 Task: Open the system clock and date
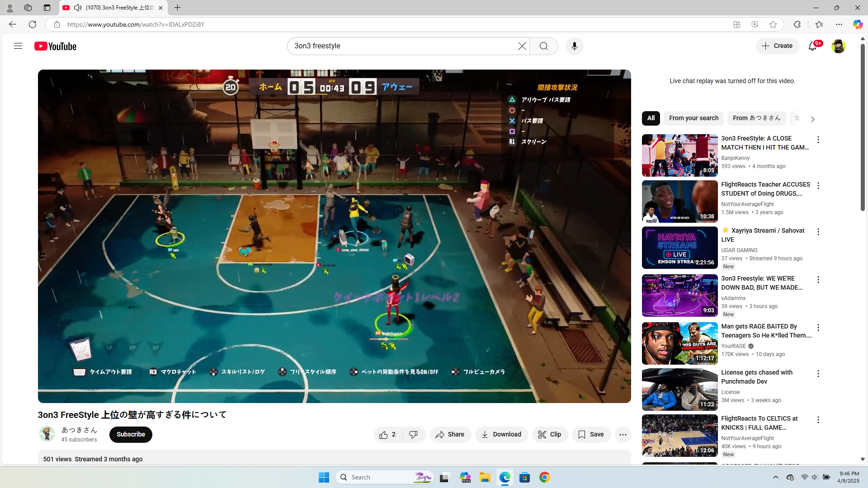(x=849, y=477)
